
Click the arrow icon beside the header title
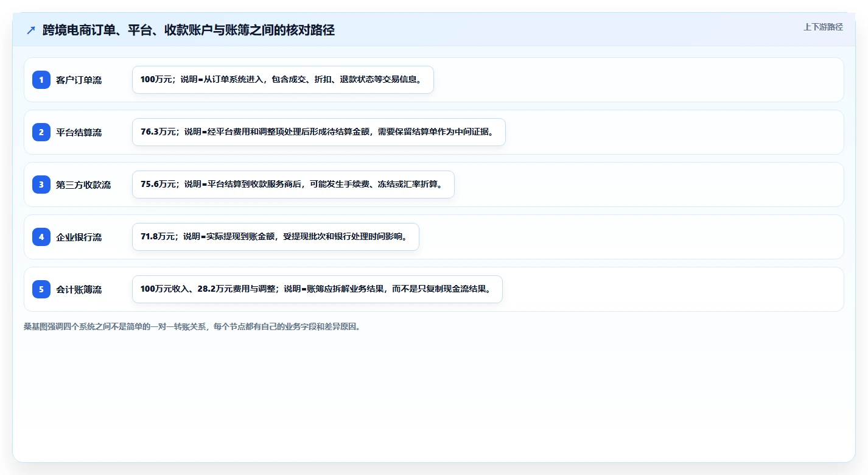31,30
